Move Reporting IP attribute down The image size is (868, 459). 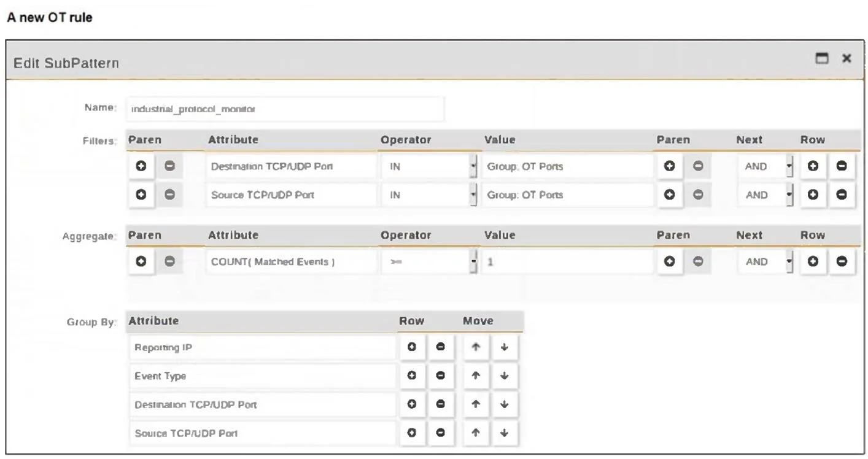(x=505, y=347)
